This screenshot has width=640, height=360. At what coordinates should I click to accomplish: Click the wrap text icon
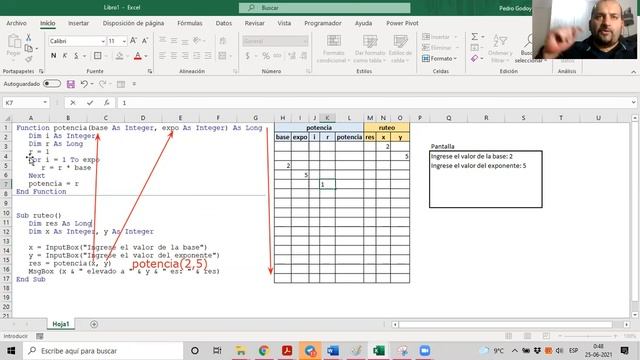(222, 40)
